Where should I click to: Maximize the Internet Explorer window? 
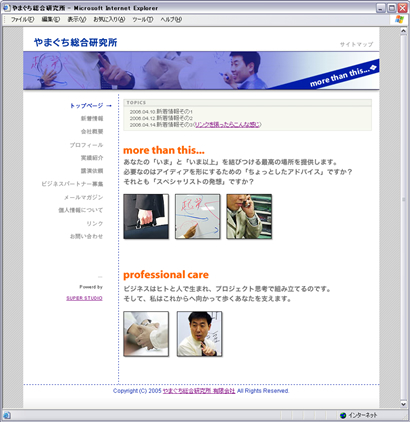392,8
